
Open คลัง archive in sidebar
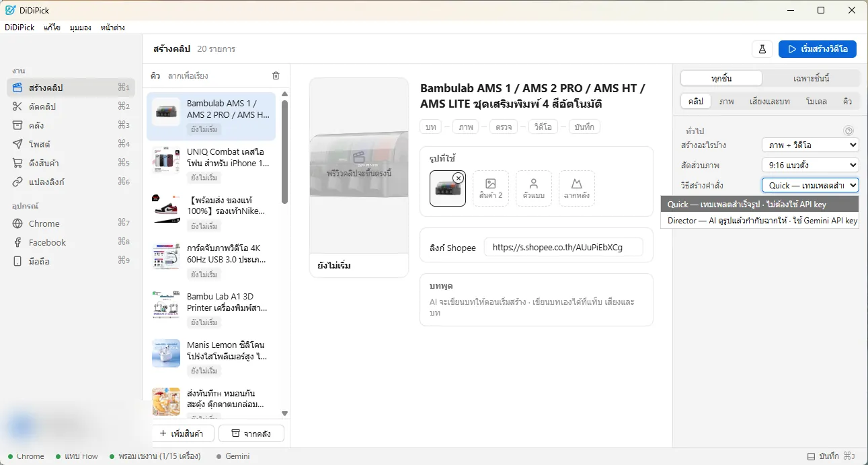pos(71,125)
